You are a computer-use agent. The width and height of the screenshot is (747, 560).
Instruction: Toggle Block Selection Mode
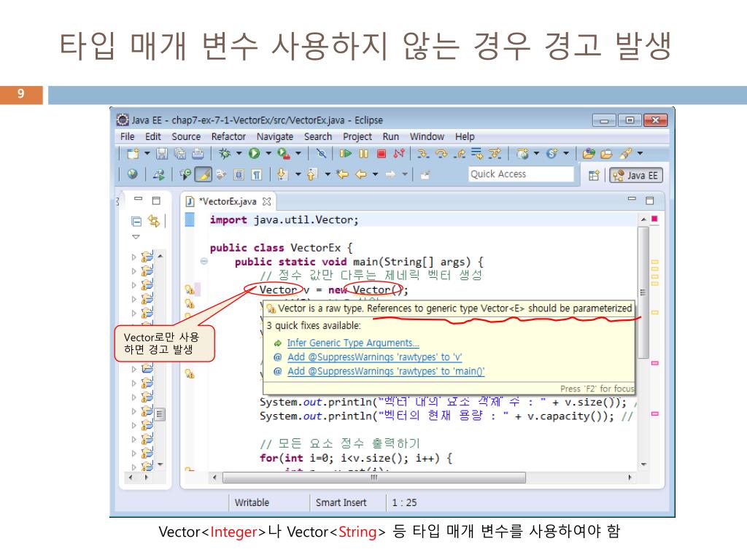(239, 175)
